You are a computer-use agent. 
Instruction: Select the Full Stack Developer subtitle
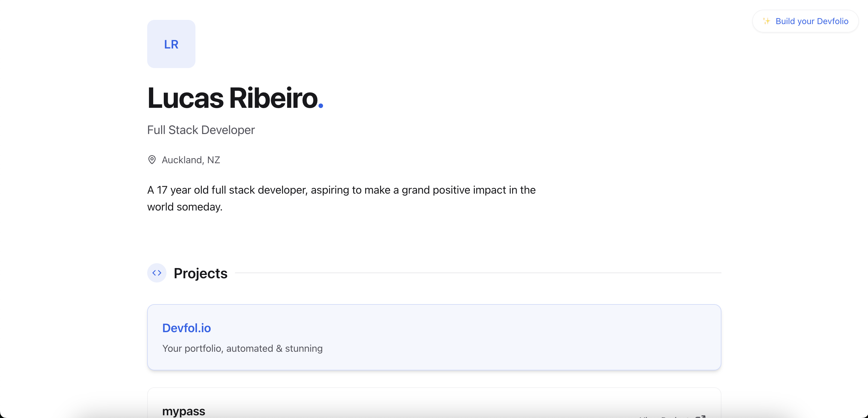201,130
